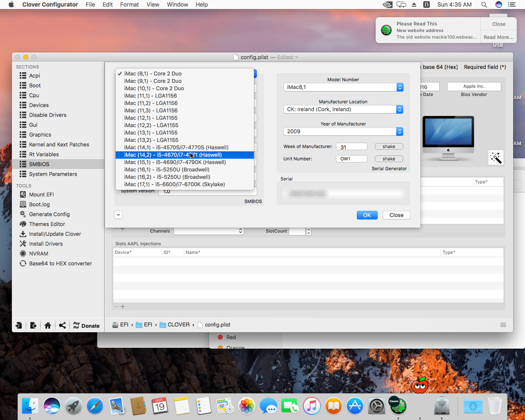The image size is (525, 420).
Task: Open the Boot section
Action: [35, 85]
